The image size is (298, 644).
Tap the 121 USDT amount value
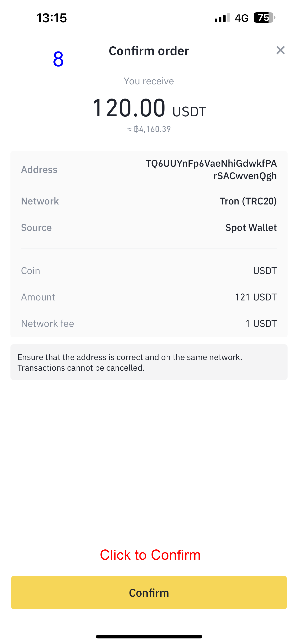coord(256,297)
